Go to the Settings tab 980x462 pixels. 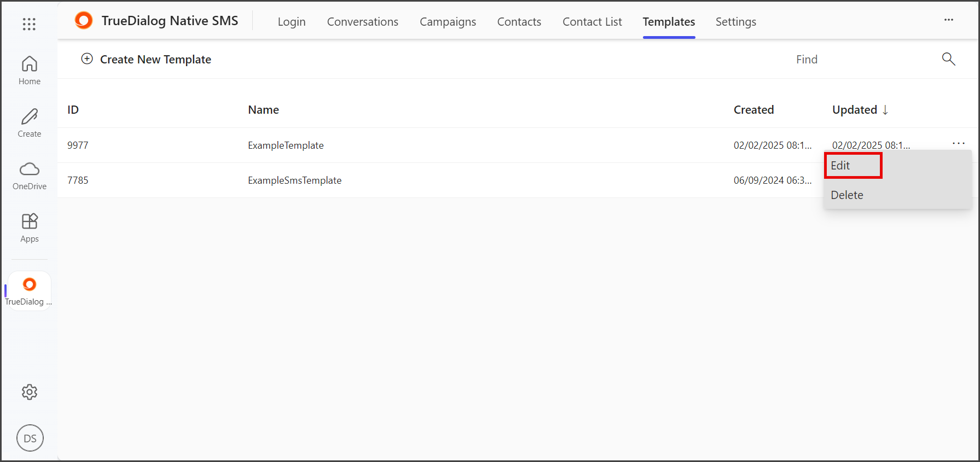[736, 22]
